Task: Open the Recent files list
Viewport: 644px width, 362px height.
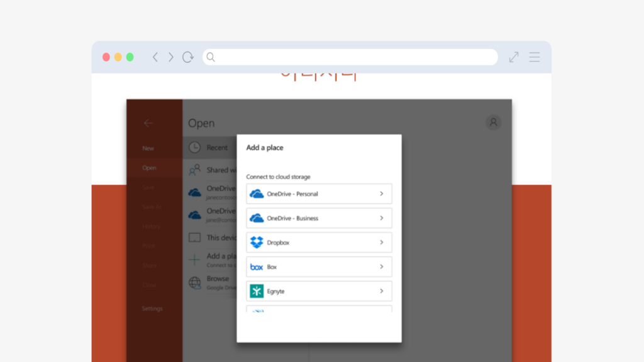Action: (210, 147)
